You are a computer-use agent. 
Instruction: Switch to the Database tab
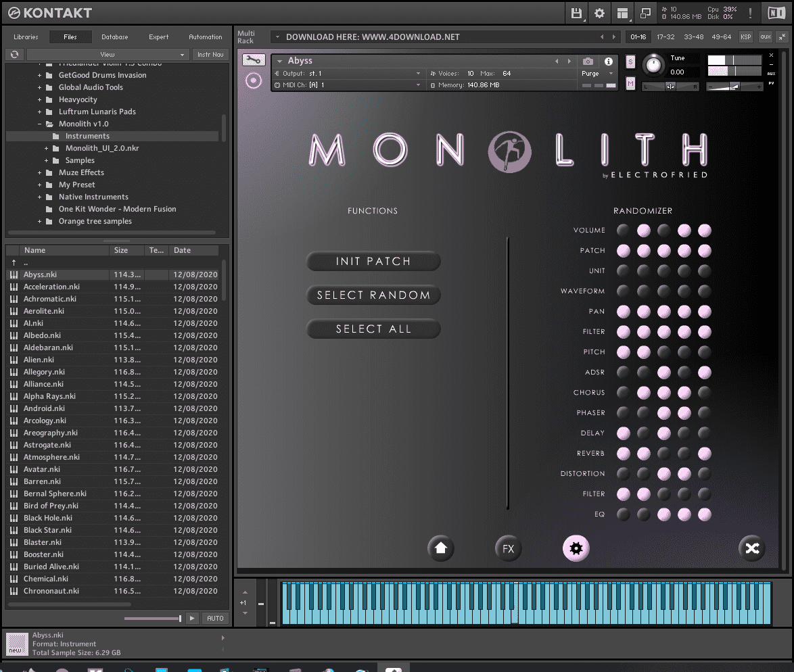click(114, 37)
